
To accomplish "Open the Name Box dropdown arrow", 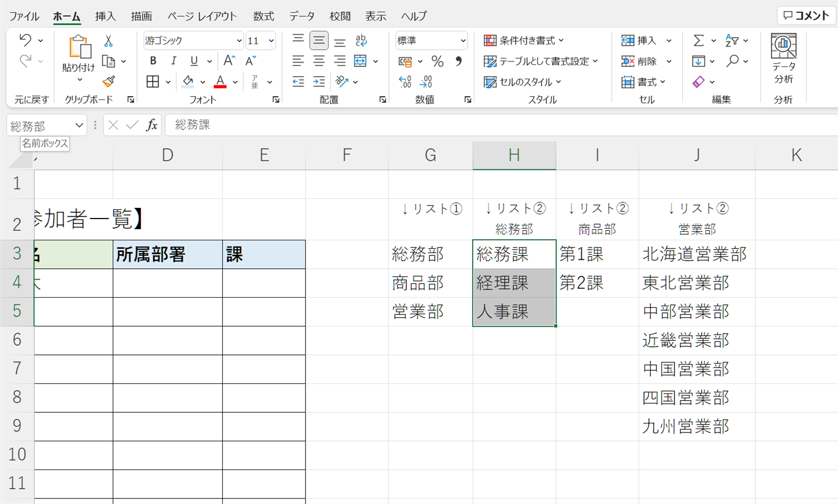I will click(x=79, y=125).
